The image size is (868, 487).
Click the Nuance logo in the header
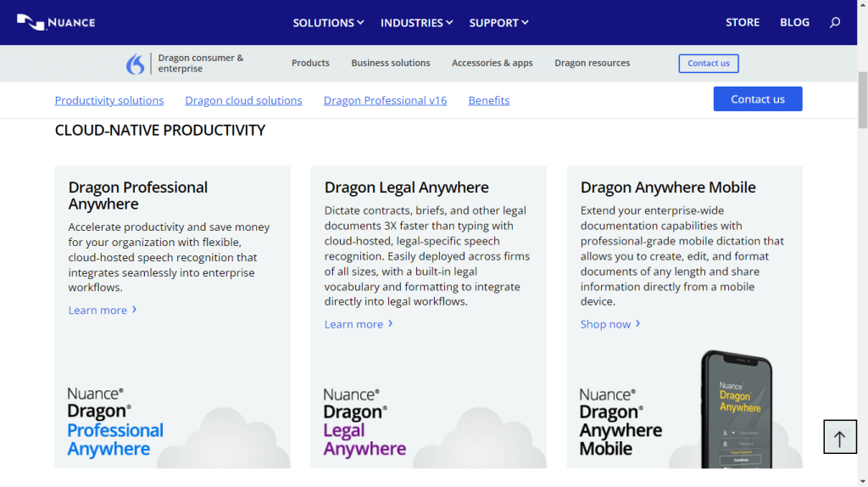click(56, 22)
